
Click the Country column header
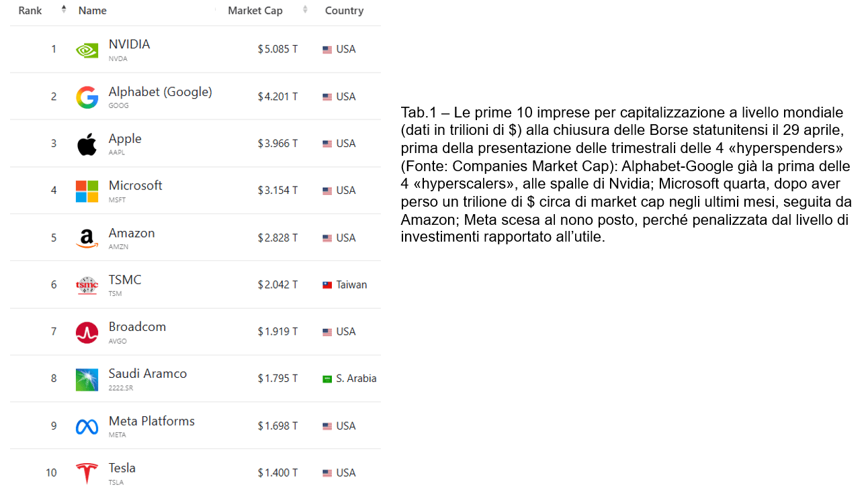[344, 11]
